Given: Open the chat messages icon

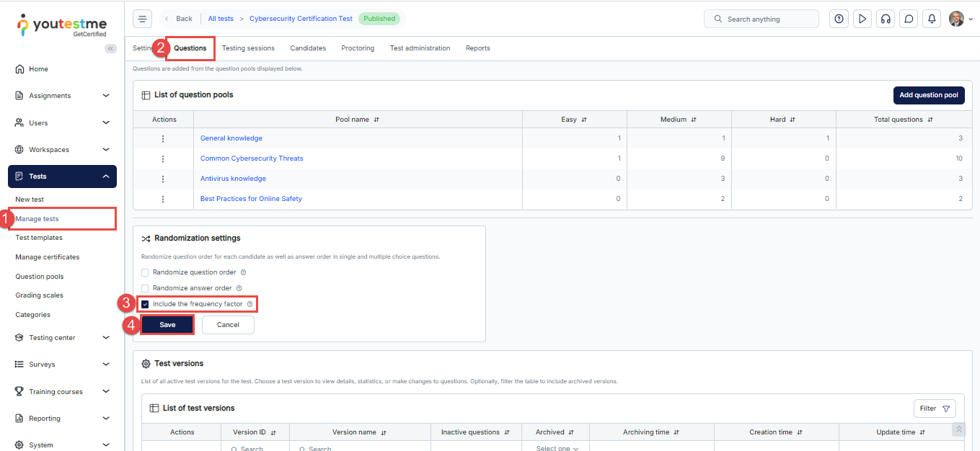Looking at the screenshot, I should click(x=909, y=19).
